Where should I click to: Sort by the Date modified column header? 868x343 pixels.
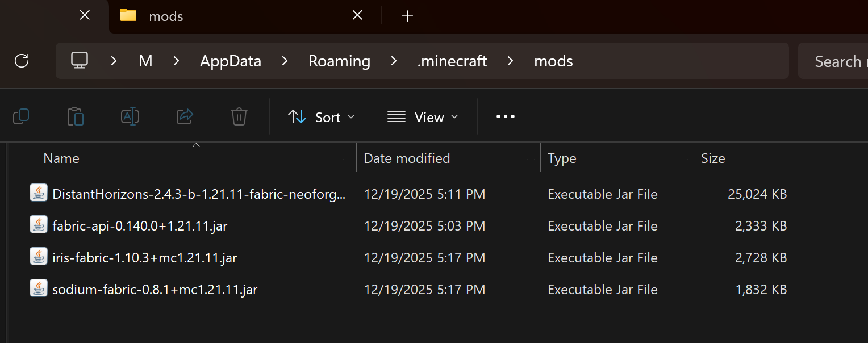(407, 158)
